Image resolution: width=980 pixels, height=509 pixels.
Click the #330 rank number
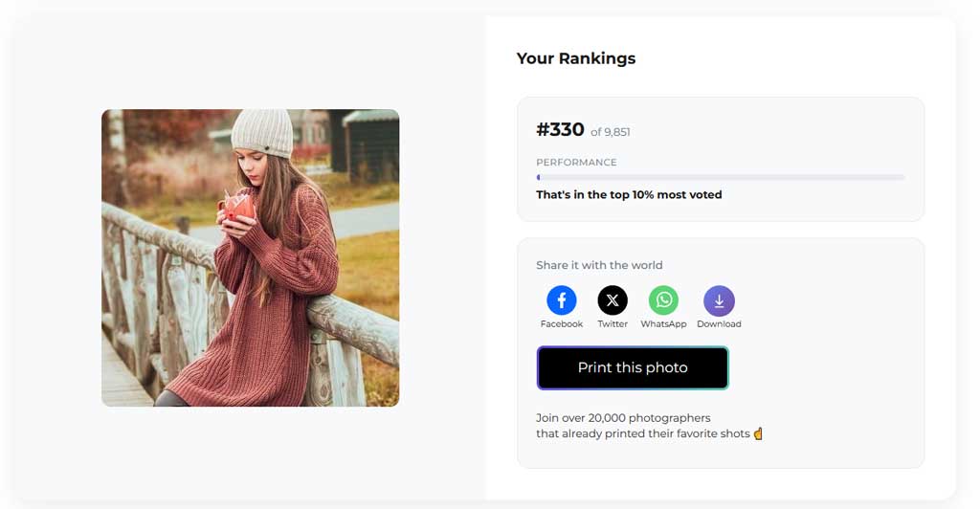point(560,129)
